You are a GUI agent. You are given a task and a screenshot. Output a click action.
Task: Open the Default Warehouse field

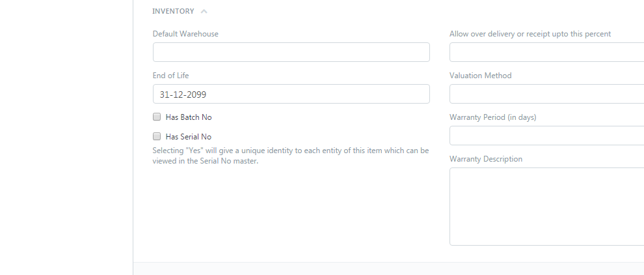[291, 52]
